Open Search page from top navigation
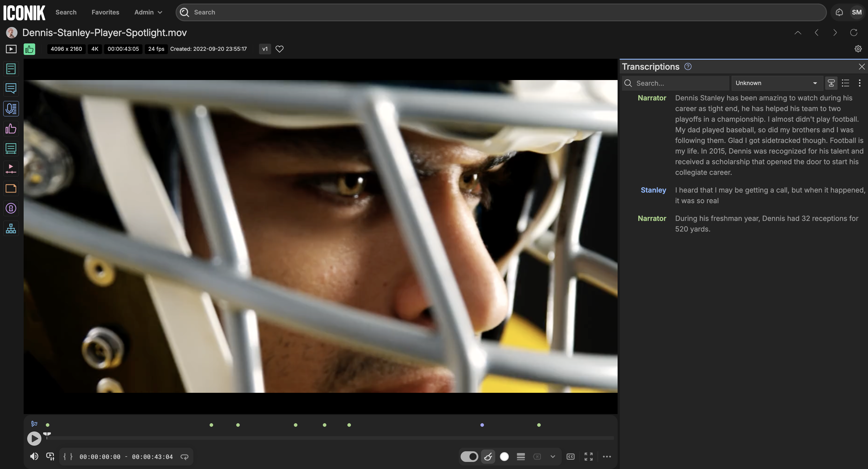Image resolution: width=868 pixels, height=469 pixels. tap(66, 12)
